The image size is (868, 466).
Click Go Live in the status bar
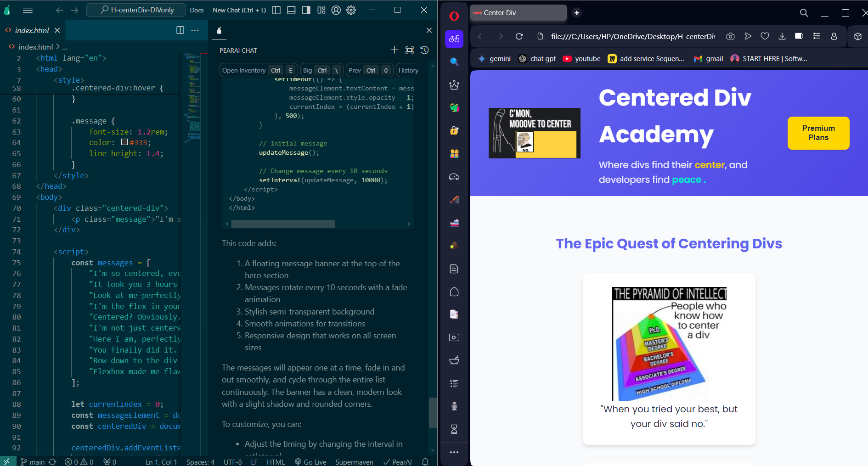point(310,462)
